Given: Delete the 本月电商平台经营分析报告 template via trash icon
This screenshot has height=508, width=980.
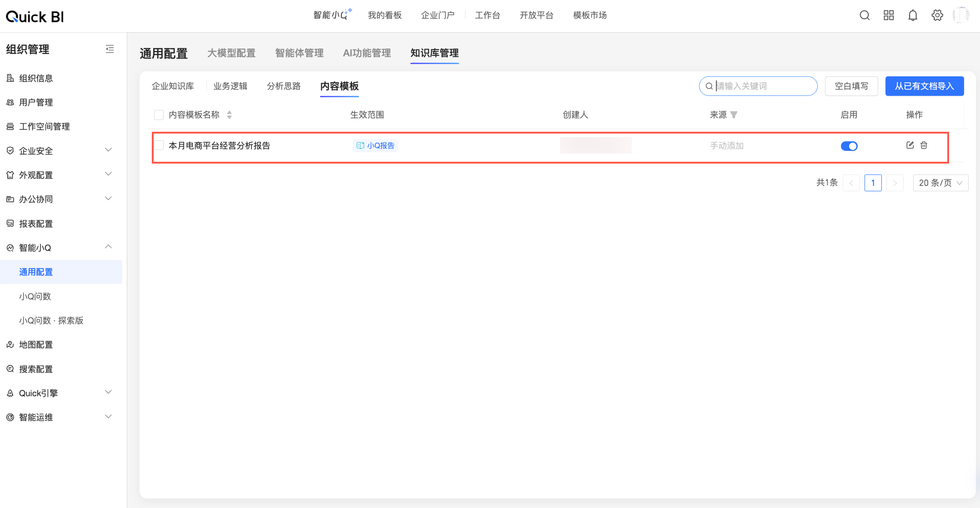Looking at the screenshot, I should click(924, 145).
